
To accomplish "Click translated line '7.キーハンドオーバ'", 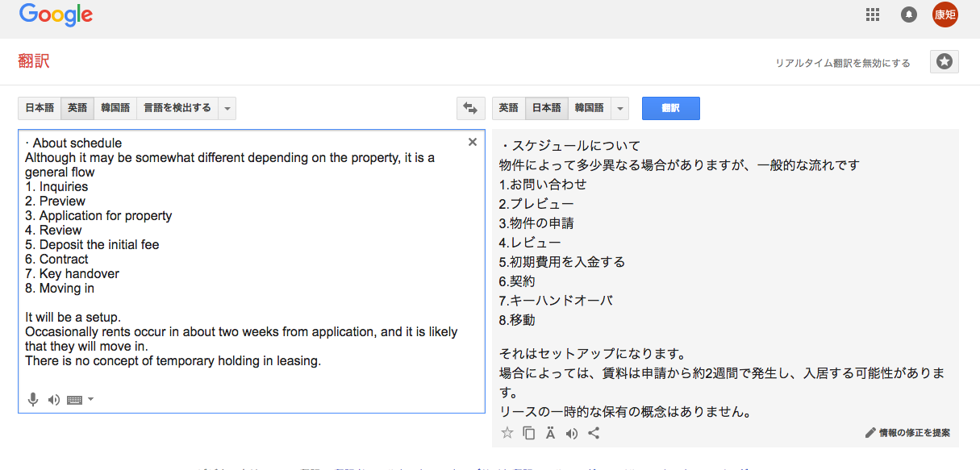I will (556, 301).
